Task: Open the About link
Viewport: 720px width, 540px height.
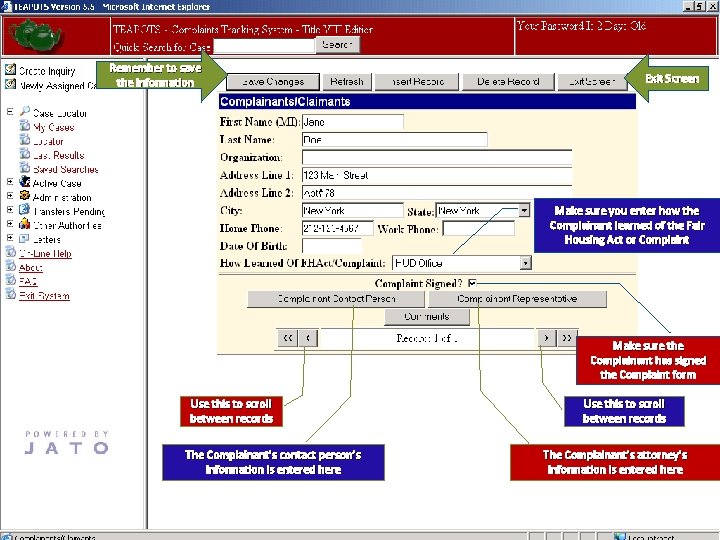Action: click(30, 267)
